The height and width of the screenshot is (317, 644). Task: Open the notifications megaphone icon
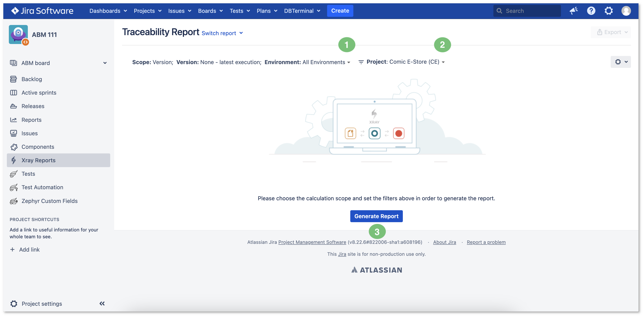574,11
